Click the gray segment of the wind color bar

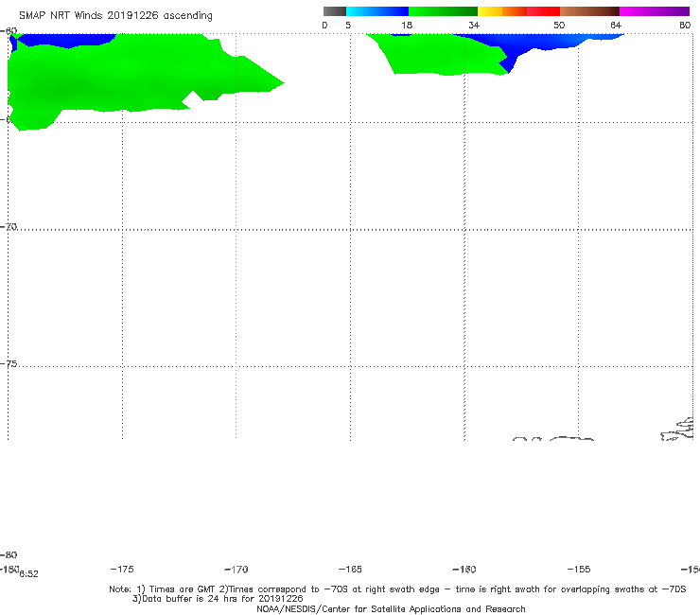tap(335, 11)
